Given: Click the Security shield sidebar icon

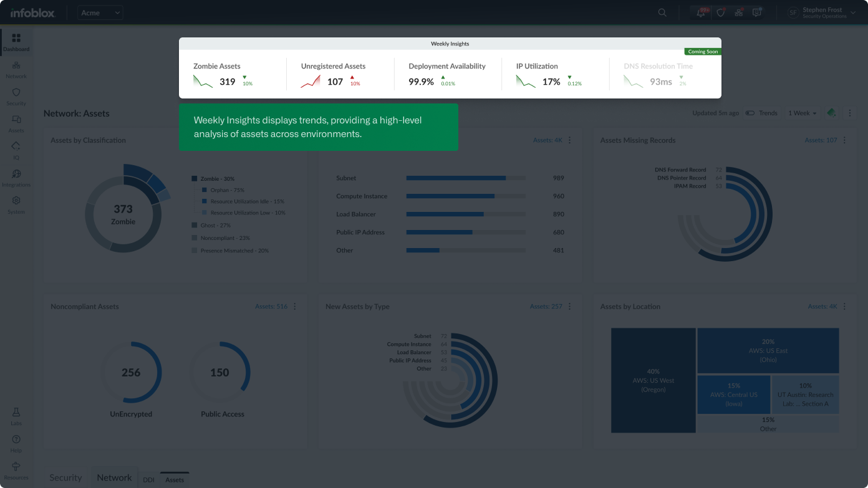Looking at the screenshot, I should point(16,96).
